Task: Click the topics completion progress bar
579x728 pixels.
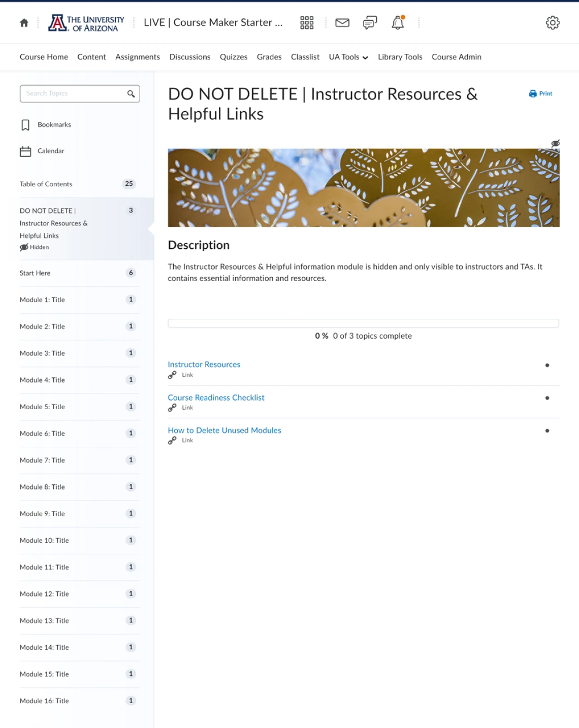Action: 364,323
